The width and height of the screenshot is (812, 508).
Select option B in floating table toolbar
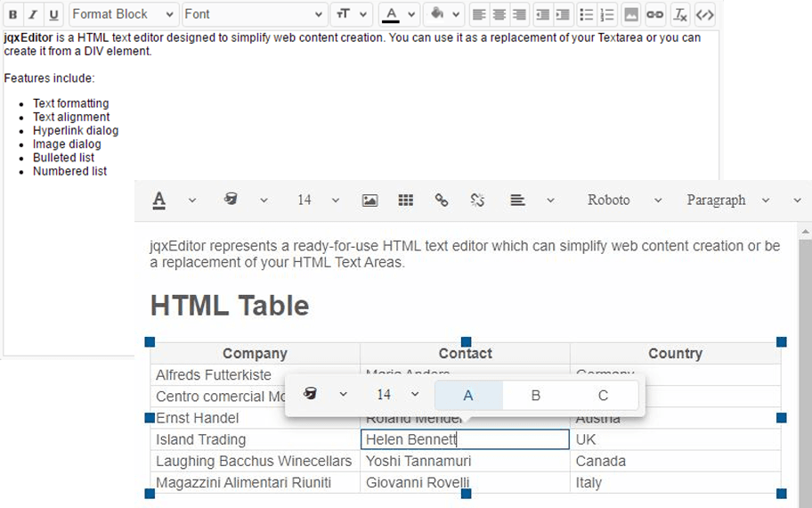[536, 396]
